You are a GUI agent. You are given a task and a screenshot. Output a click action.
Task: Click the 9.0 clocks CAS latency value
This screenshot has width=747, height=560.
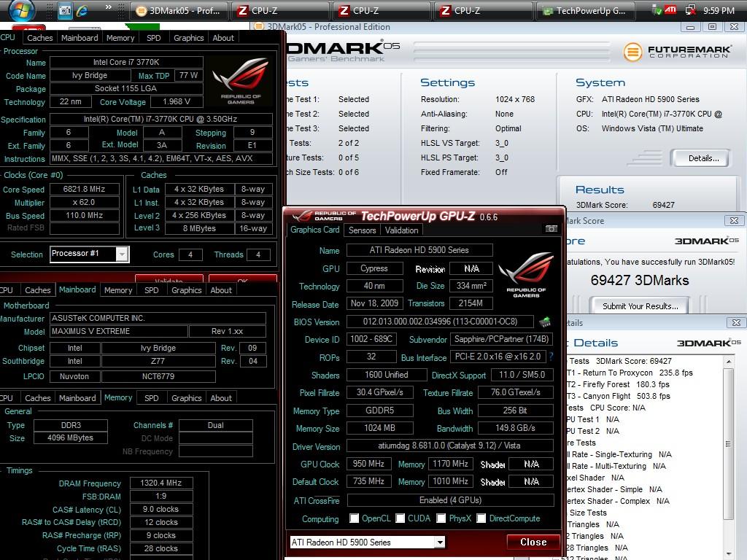point(161,509)
